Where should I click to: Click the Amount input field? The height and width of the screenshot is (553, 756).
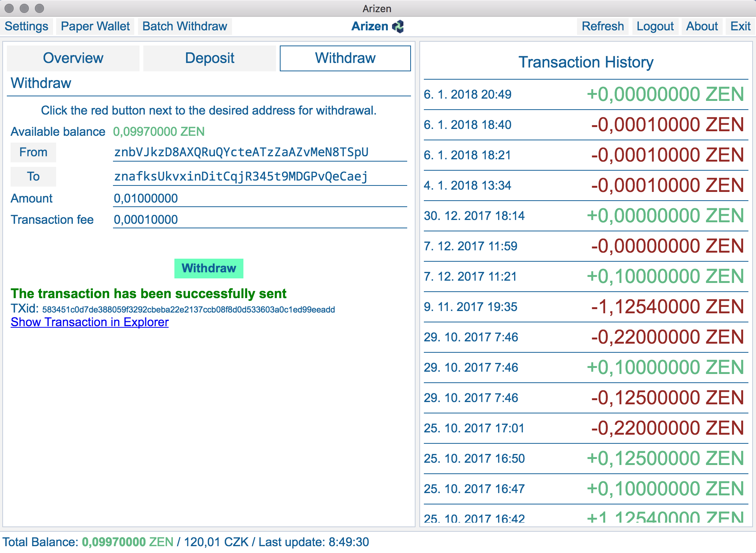(x=260, y=199)
